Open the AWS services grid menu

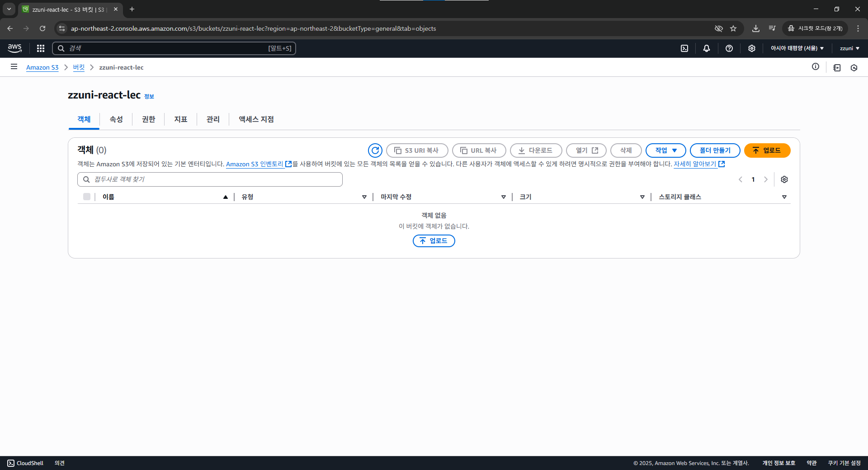pyautogui.click(x=41, y=48)
